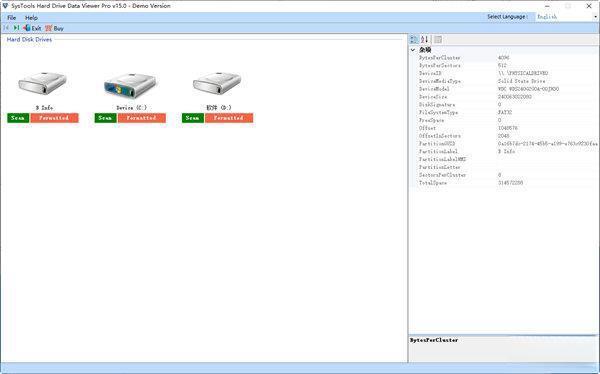Screen dimensions: 600x374
Task: Click the Device (C:) drive label
Action: [x=131, y=108]
